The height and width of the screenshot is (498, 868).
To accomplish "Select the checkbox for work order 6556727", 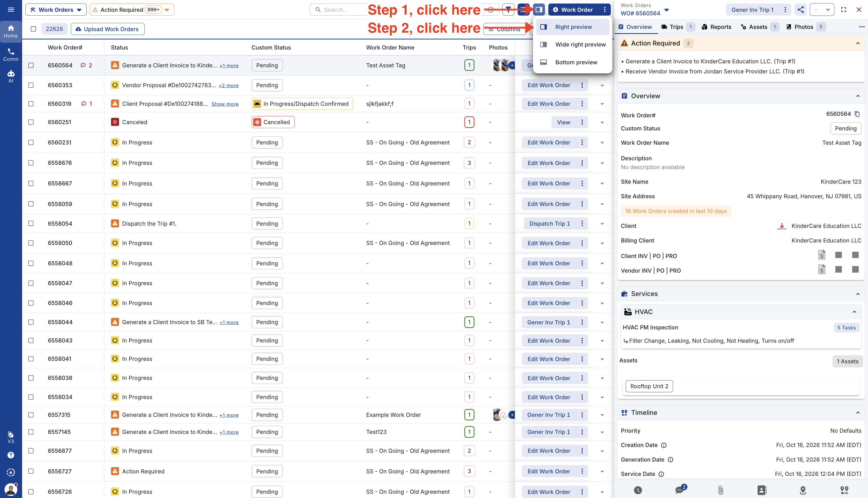I will 31,471.
